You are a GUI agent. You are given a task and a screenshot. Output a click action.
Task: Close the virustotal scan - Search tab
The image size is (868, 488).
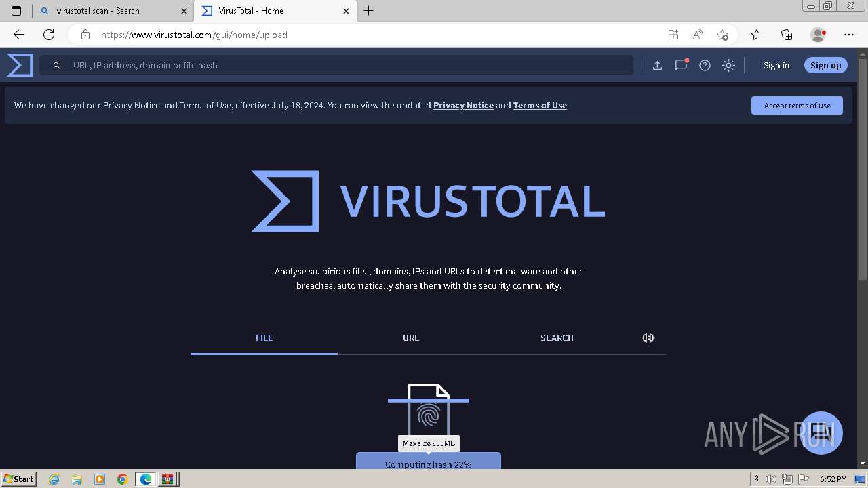tap(184, 11)
